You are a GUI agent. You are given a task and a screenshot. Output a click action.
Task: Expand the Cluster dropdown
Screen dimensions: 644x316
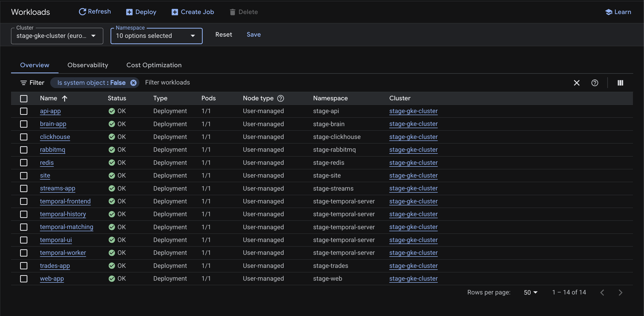(57, 36)
